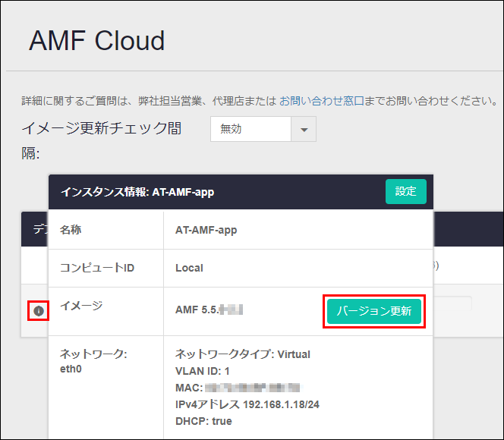
Task: Select the 無効 value in the interval combo box
Action: (250, 129)
